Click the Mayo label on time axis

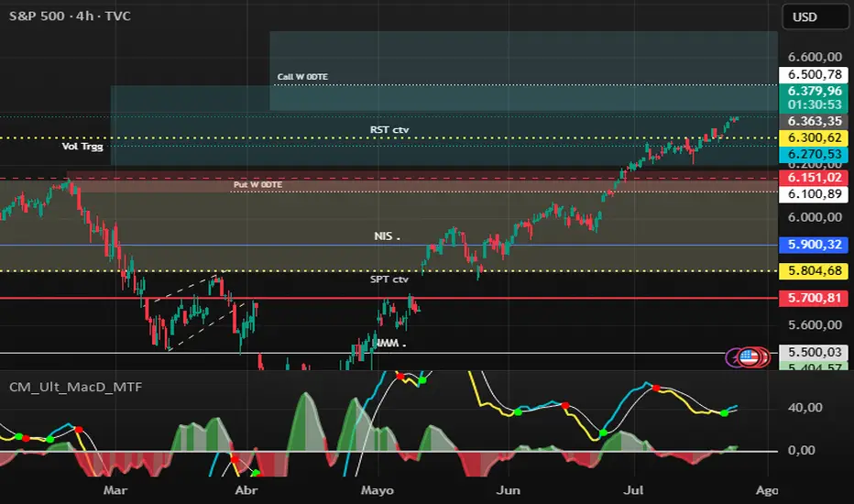[x=377, y=490]
